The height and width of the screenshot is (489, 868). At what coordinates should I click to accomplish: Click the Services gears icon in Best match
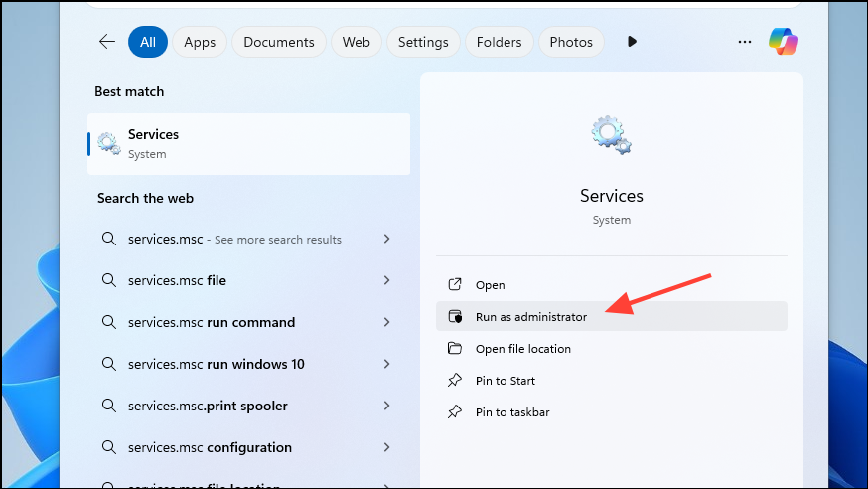coord(109,144)
